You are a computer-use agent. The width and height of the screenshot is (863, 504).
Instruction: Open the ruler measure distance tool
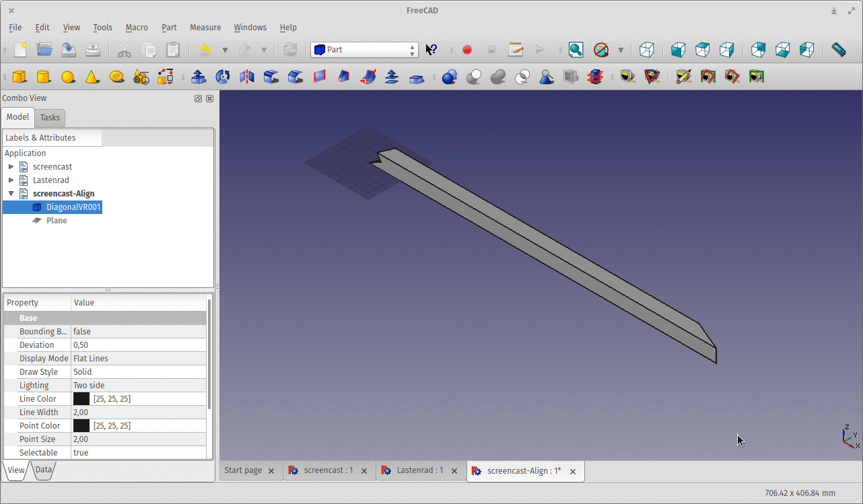[x=838, y=49]
